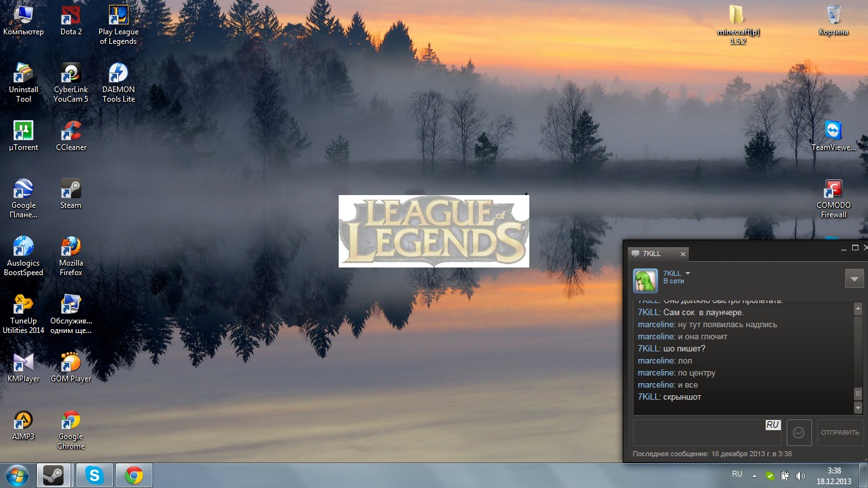Select the Mozilla Firefox desktop shortcut
The image size is (868, 488).
coord(71,256)
